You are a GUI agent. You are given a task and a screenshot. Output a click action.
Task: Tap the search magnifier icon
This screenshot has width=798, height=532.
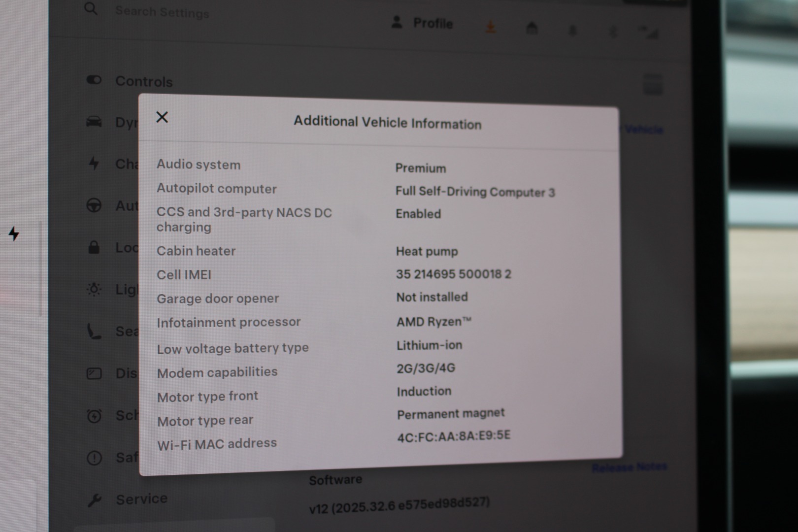(x=91, y=8)
